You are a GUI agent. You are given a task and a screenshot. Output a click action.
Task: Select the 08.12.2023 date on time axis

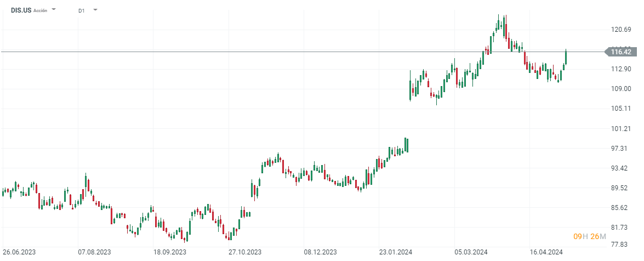tap(320, 252)
